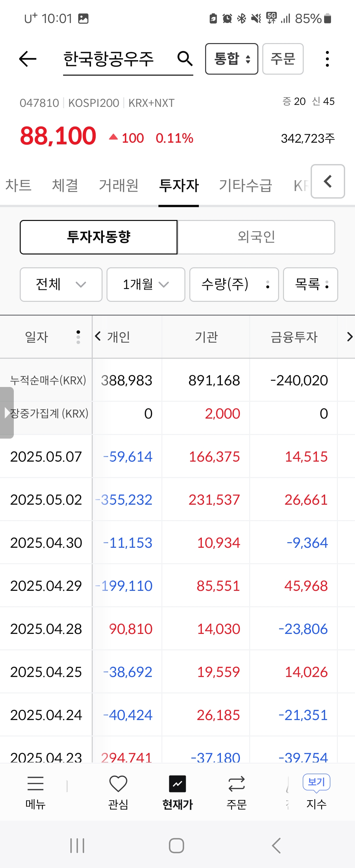The image size is (355, 868).
Task: Tap the 개인 value -355,232
Action: [x=124, y=500]
